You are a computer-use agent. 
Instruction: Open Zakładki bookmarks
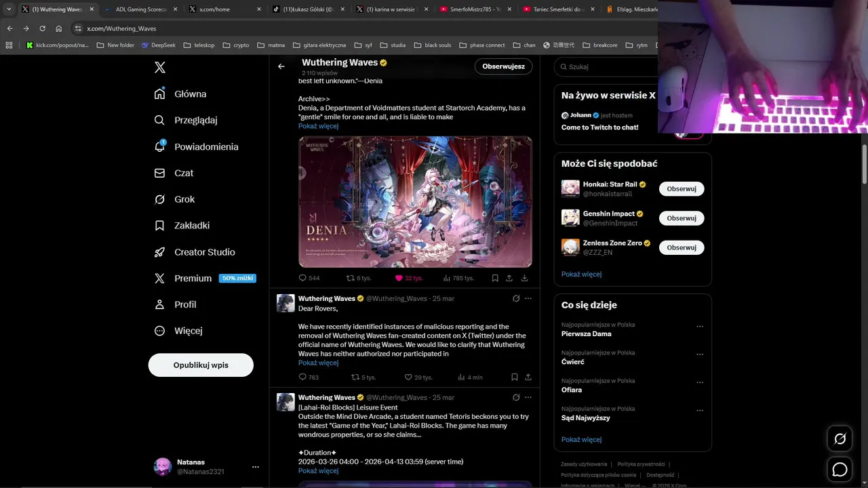182,225
